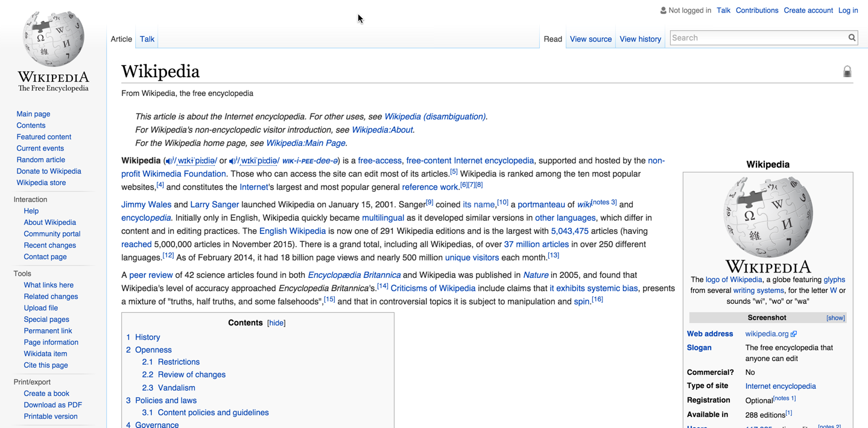
Task: Open Current events link
Action: pyautogui.click(x=40, y=148)
